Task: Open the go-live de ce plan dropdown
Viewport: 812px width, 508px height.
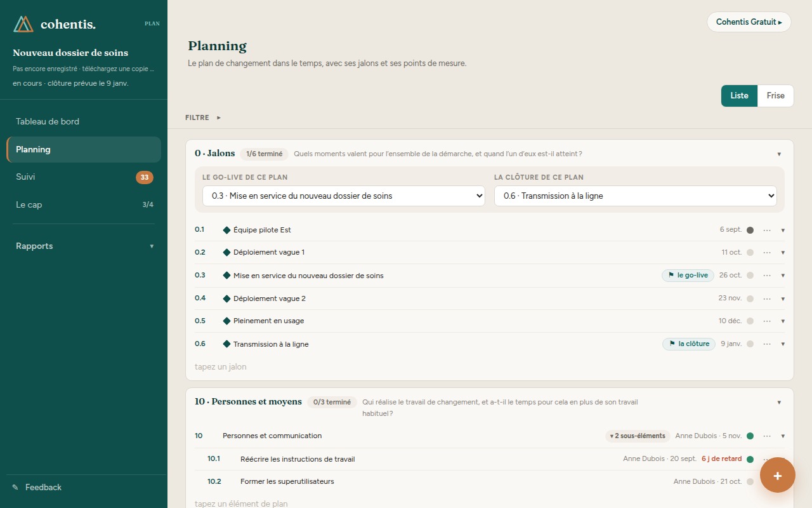Action: (344, 196)
